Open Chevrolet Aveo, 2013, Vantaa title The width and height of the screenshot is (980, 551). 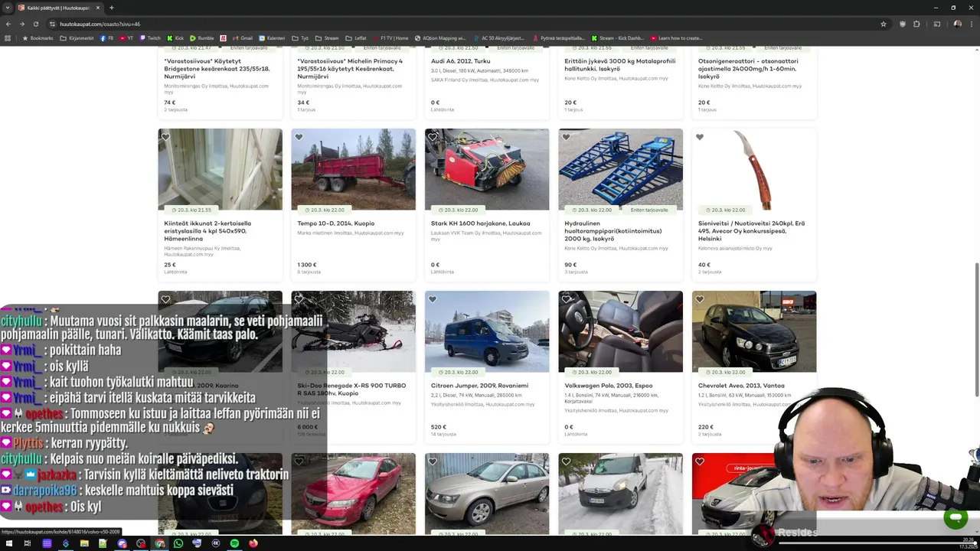point(741,386)
